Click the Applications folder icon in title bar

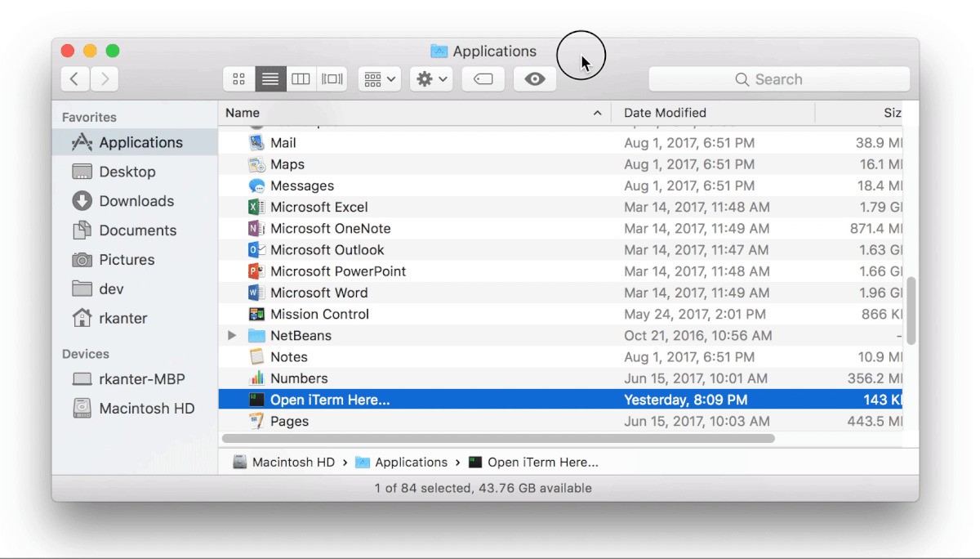(439, 51)
